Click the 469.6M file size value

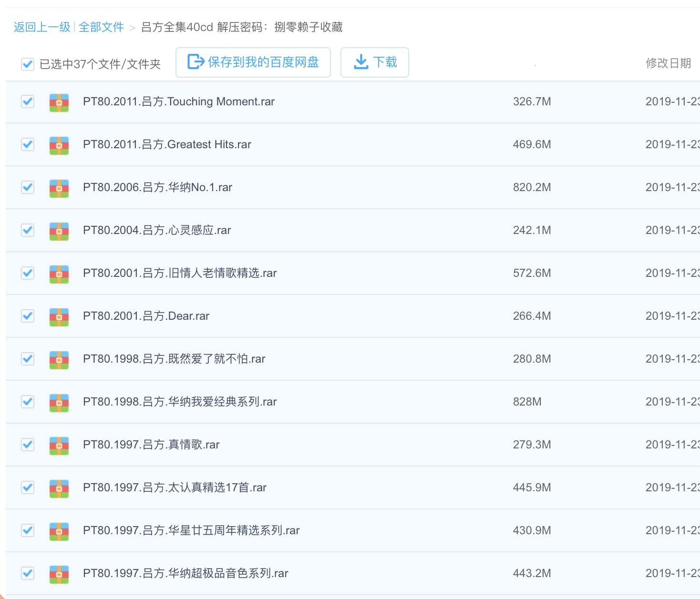[x=532, y=144]
